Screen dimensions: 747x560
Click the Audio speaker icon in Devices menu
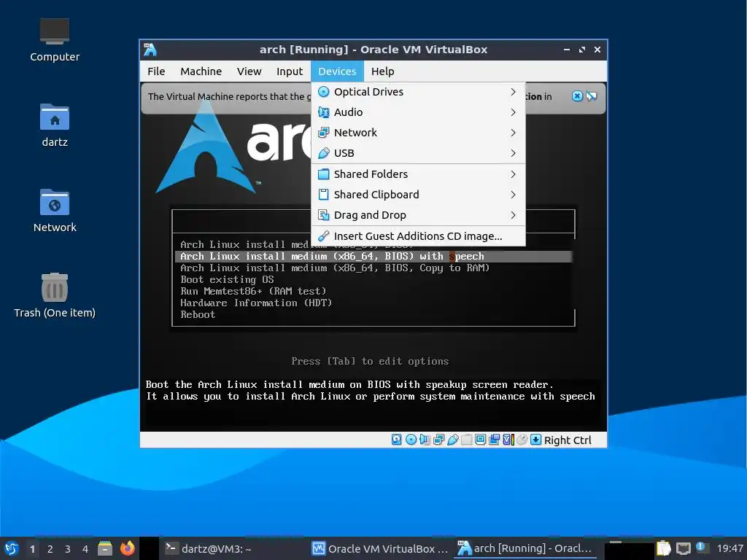[323, 112]
